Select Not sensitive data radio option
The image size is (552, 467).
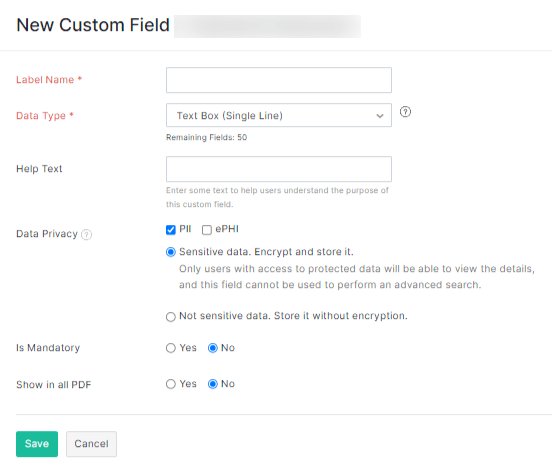(171, 316)
